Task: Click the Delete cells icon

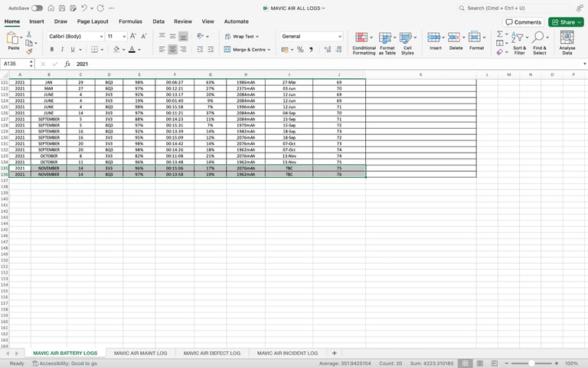Action: (454, 37)
